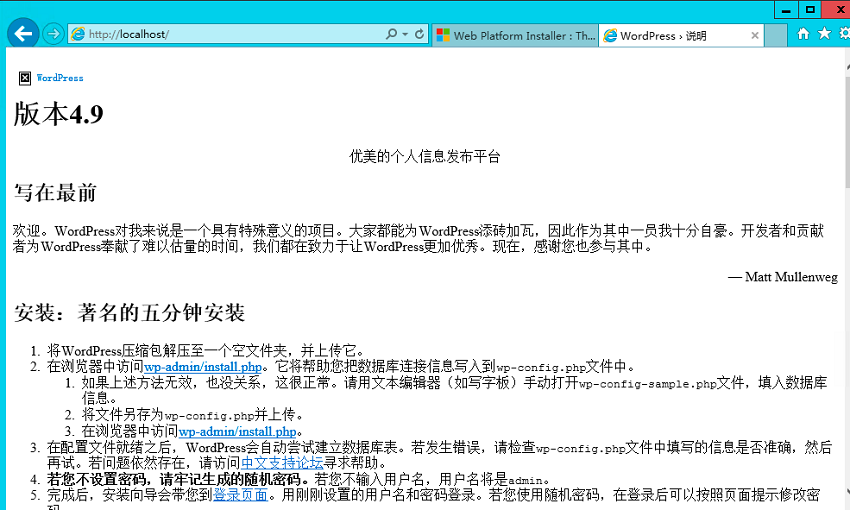Click the Matt Mullenweg signature text
This screenshot has height=510, width=850.
tap(791, 277)
